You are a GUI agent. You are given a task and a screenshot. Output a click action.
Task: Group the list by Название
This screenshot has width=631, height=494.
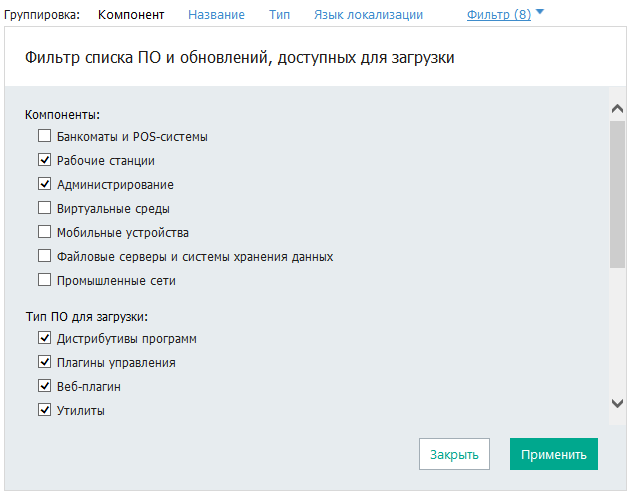pos(216,15)
